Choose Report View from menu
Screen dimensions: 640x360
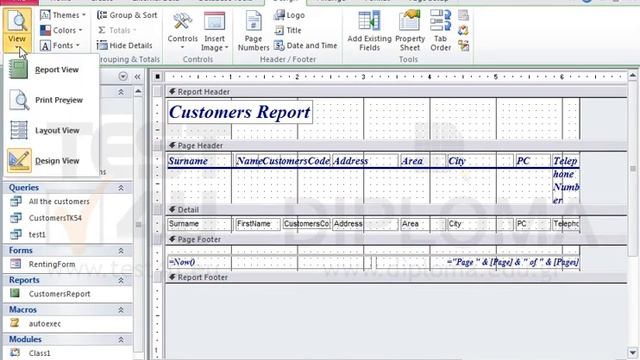click(51, 69)
